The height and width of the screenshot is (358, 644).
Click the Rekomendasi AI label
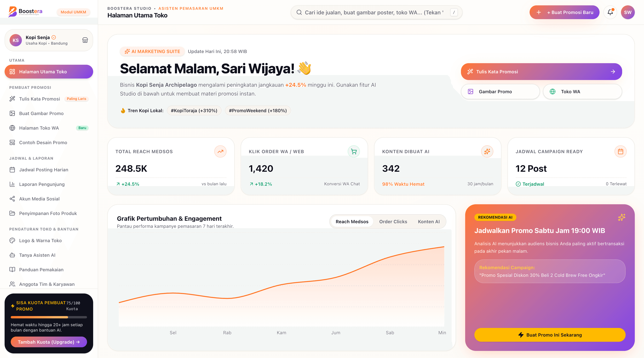495,217
